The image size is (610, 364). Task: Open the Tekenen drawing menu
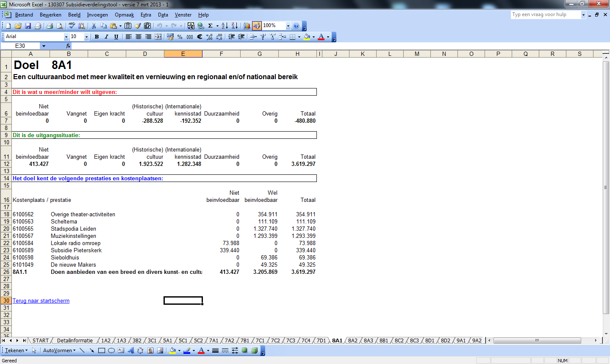16,350
